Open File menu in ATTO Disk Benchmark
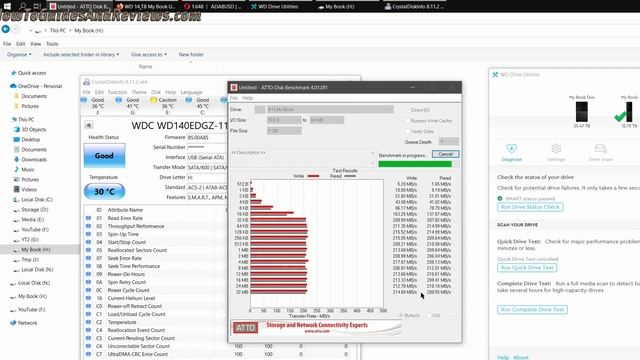 pyautogui.click(x=234, y=98)
